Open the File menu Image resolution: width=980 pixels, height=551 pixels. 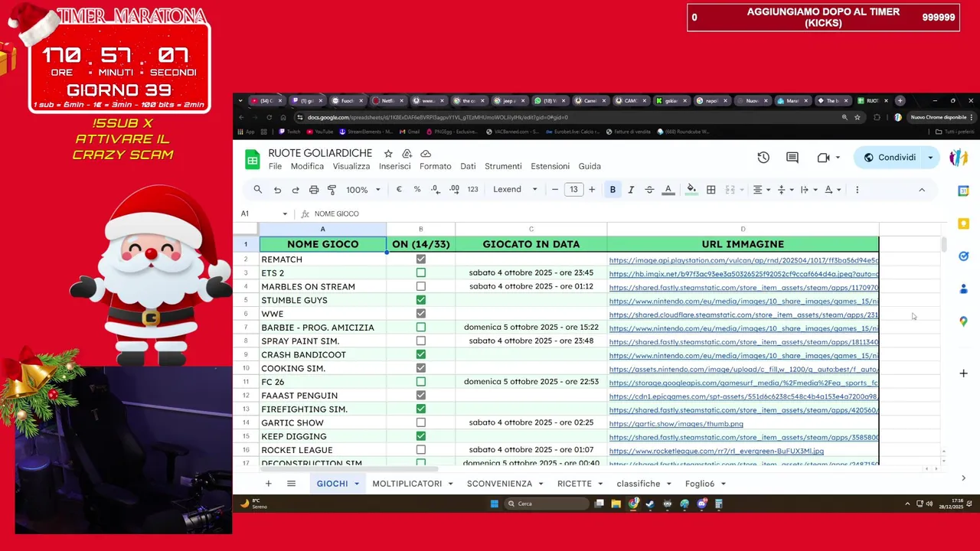click(x=275, y=166)
